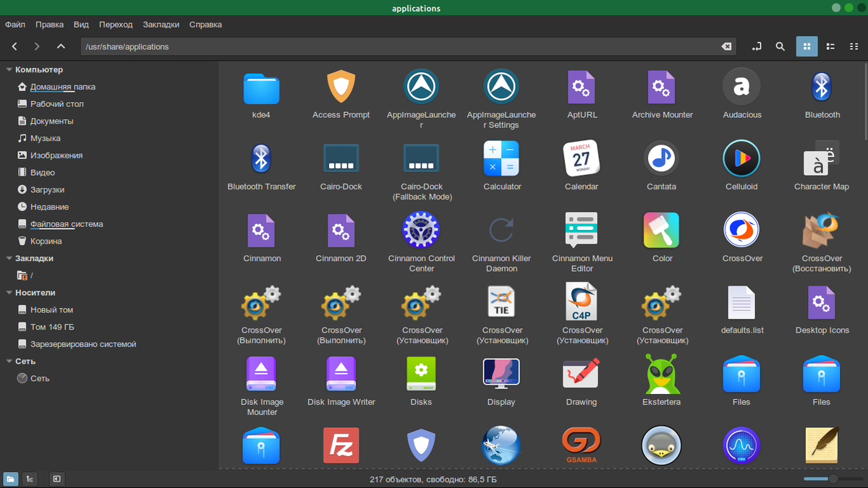The width and height of the screenshot is (868, 488).
Task: Open the Закладки menu
Action: pyautogui.click(x=161, y=25)
